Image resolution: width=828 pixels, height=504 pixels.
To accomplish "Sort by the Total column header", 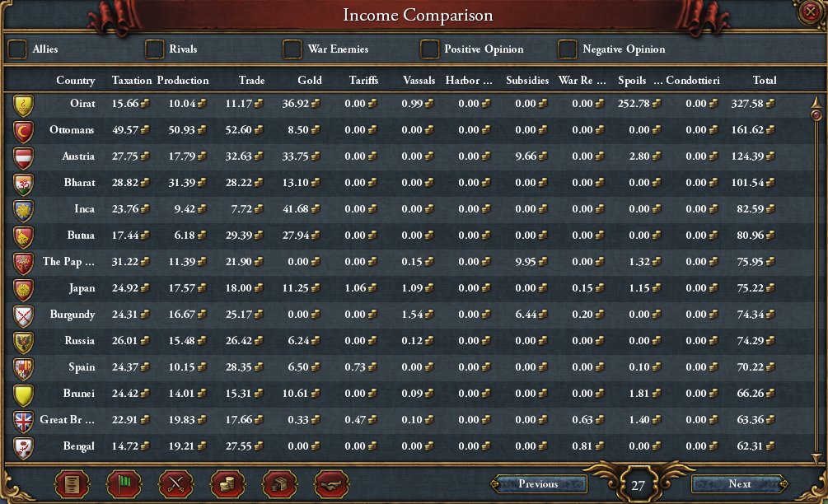I will [x=764, y=80].
